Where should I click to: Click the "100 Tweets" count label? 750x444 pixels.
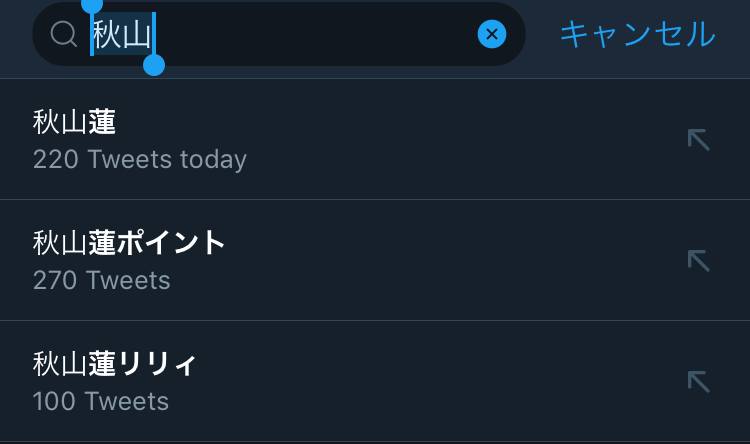(100, 401)
